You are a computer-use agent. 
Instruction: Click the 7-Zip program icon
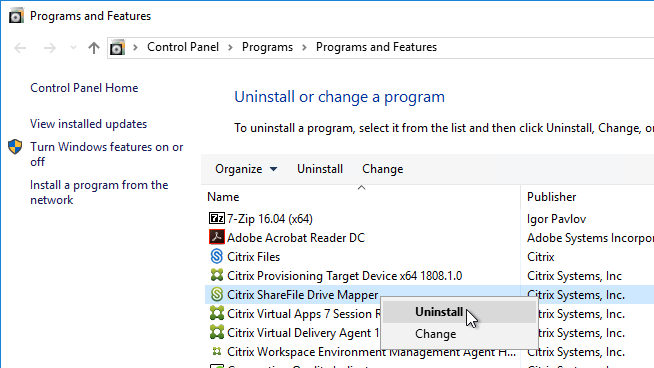pos(216,218)
